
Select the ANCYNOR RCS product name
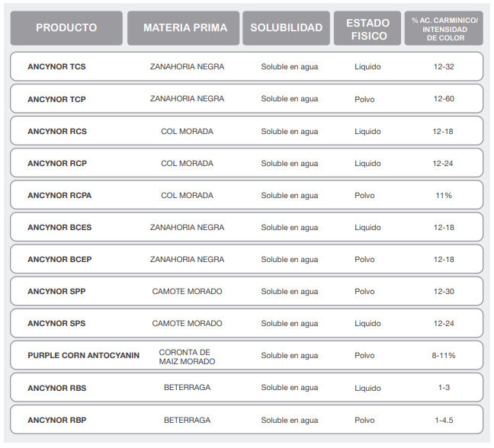[x=57, y=131]
